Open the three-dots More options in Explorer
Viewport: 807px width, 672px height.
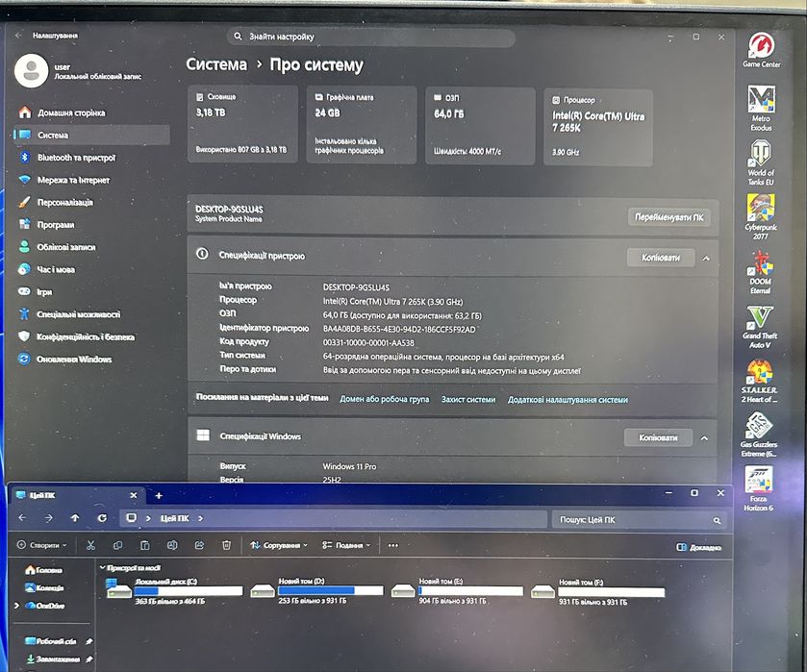(393, 545)
